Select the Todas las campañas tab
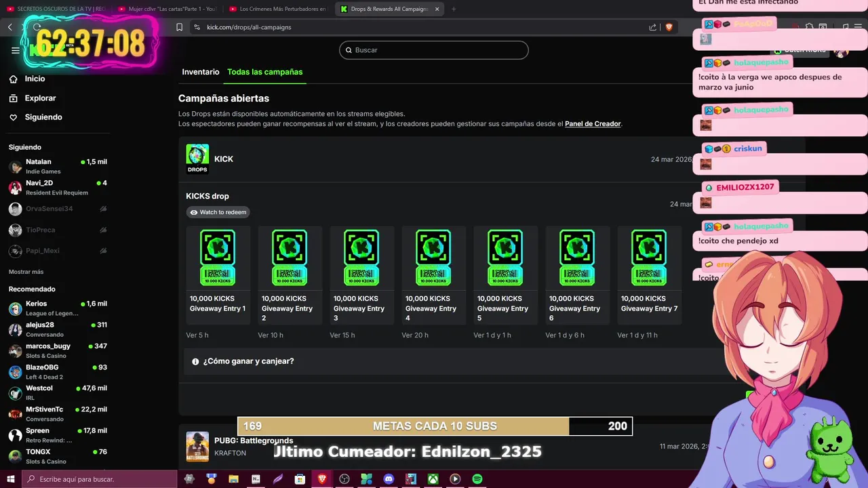The height and width of the screenshot is (488, 868). coord(264,72)
